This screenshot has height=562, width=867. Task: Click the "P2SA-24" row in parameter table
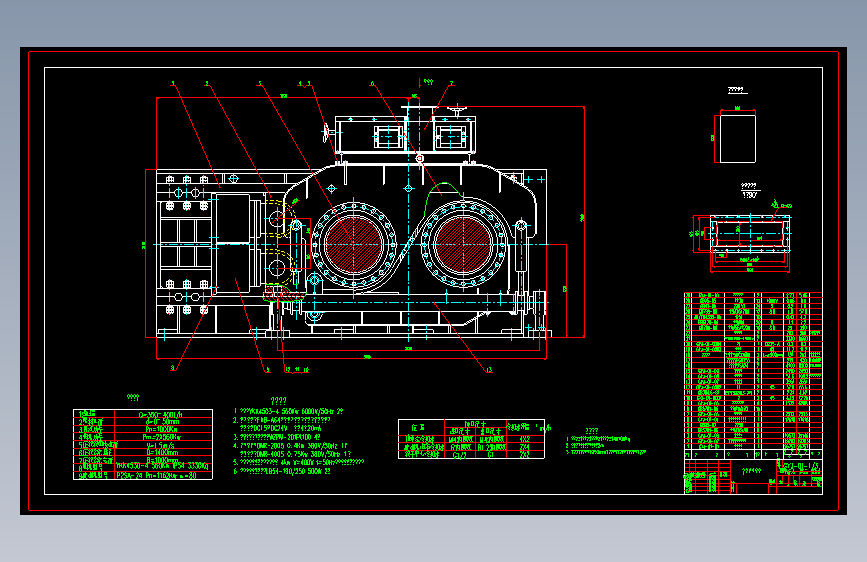143,475
